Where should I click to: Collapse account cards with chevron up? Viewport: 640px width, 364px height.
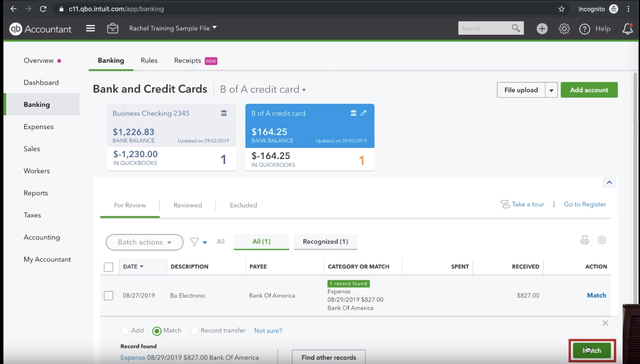point(609,182)
